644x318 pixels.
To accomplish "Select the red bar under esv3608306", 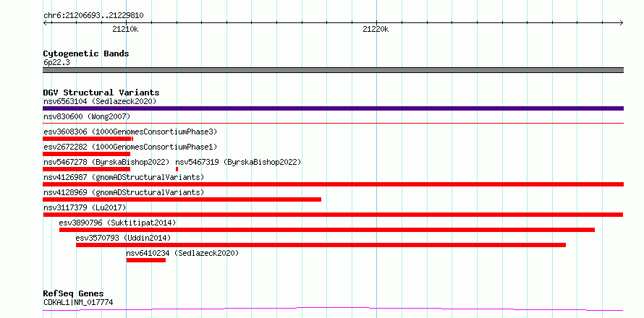I will [x=88, y=139].
